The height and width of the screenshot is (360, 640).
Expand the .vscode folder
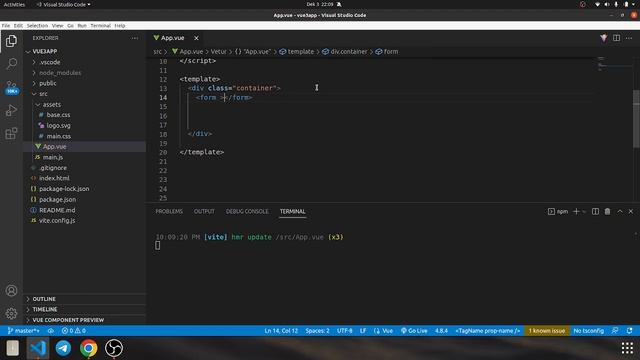[85, 62]
